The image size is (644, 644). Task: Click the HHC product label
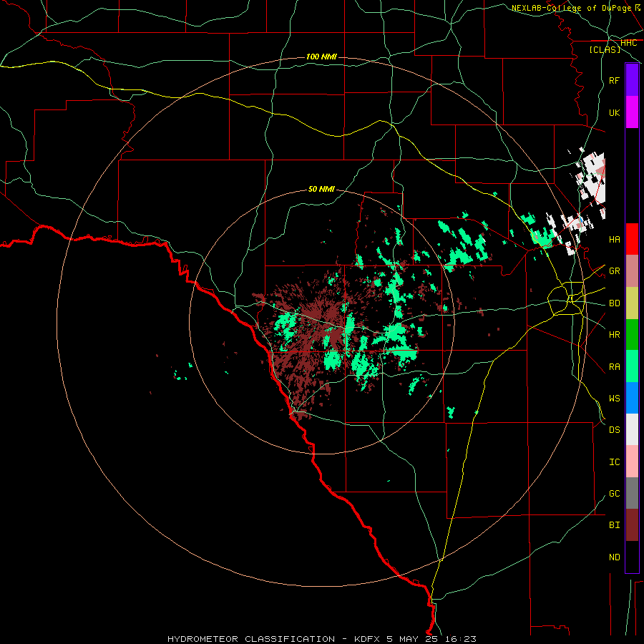[x=629, y=43]
